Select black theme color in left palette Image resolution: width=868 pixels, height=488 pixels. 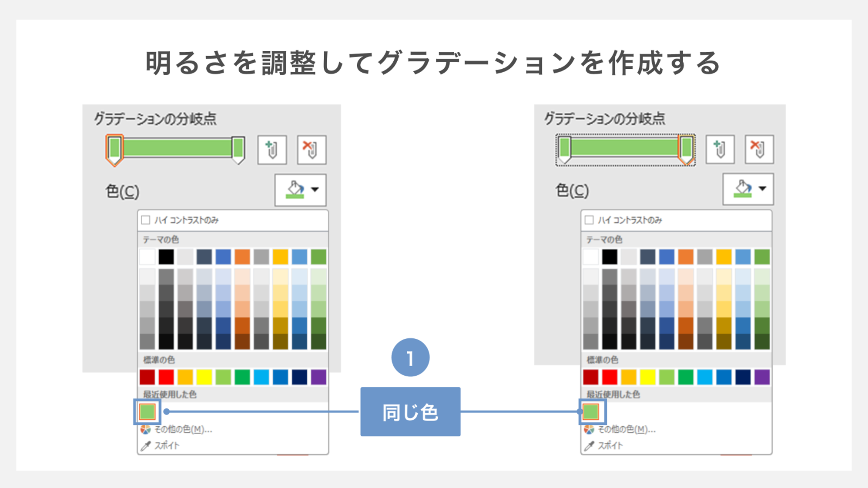coord(166,257)
